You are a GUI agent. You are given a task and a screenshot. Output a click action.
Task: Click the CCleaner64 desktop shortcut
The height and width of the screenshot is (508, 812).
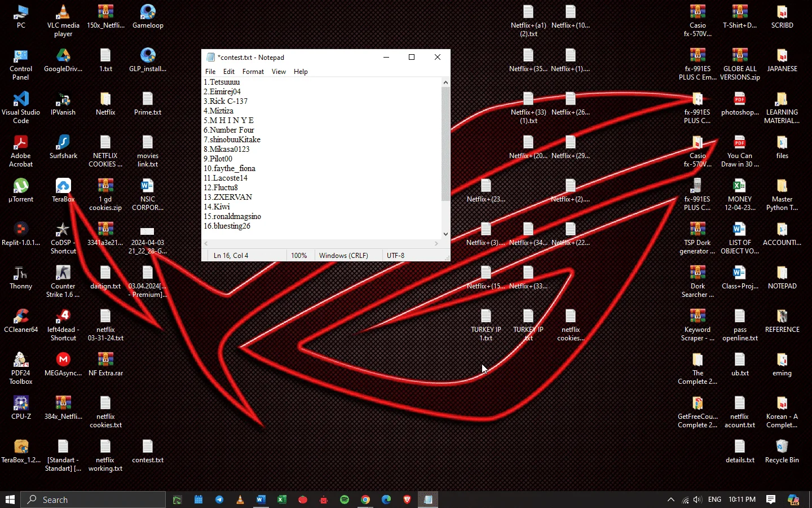pos(21,321)
